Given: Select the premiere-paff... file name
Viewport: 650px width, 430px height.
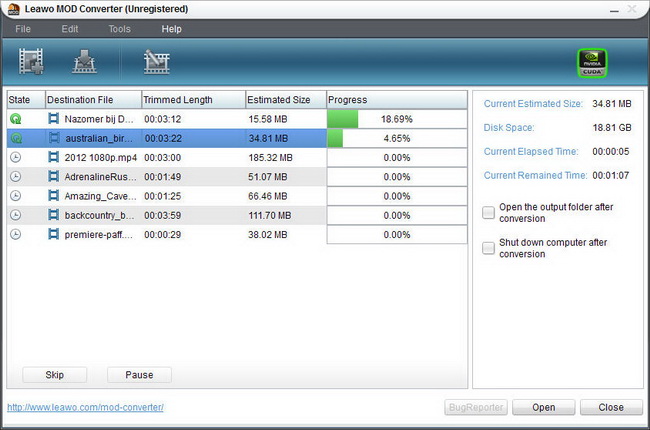Looking at the screenshot, I should 99,235.
